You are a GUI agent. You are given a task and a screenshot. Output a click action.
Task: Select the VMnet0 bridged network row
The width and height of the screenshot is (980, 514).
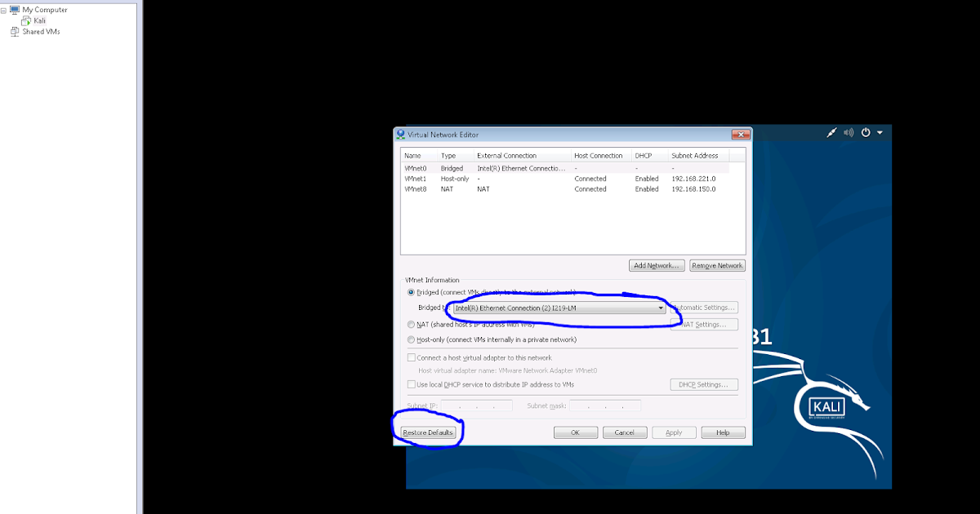[490, 168]
